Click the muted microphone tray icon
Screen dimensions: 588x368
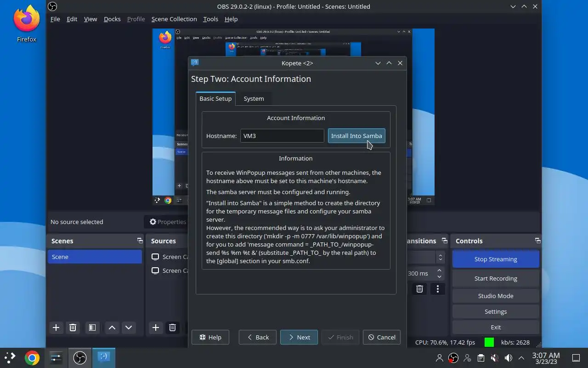[494, 358]
